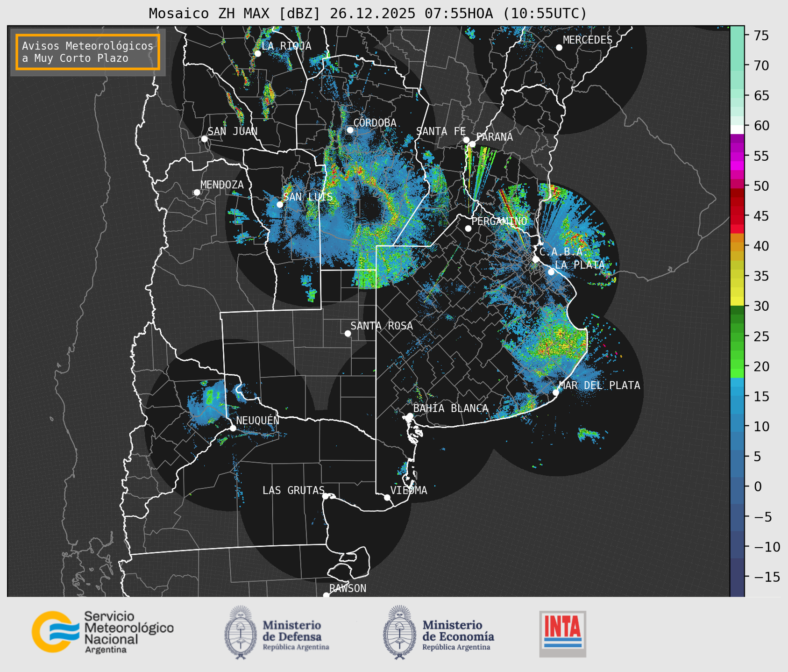Click the Mercedes city marker
Screen dimensions: 788x672
559,47
